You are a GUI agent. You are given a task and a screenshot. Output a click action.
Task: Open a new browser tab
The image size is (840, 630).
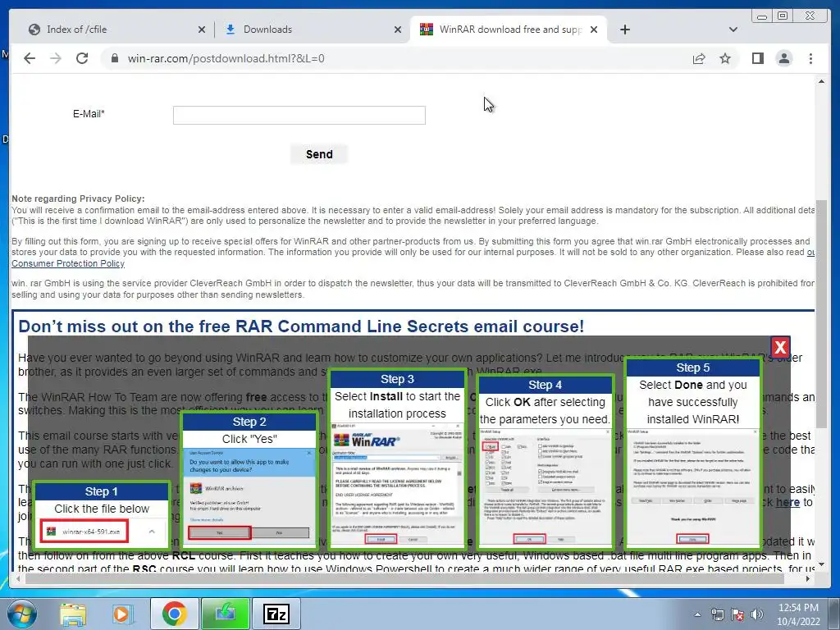[624, 30]
